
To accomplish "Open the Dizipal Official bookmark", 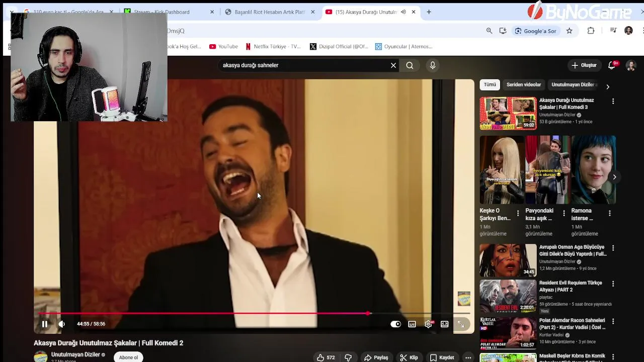I will click(339, 46).
